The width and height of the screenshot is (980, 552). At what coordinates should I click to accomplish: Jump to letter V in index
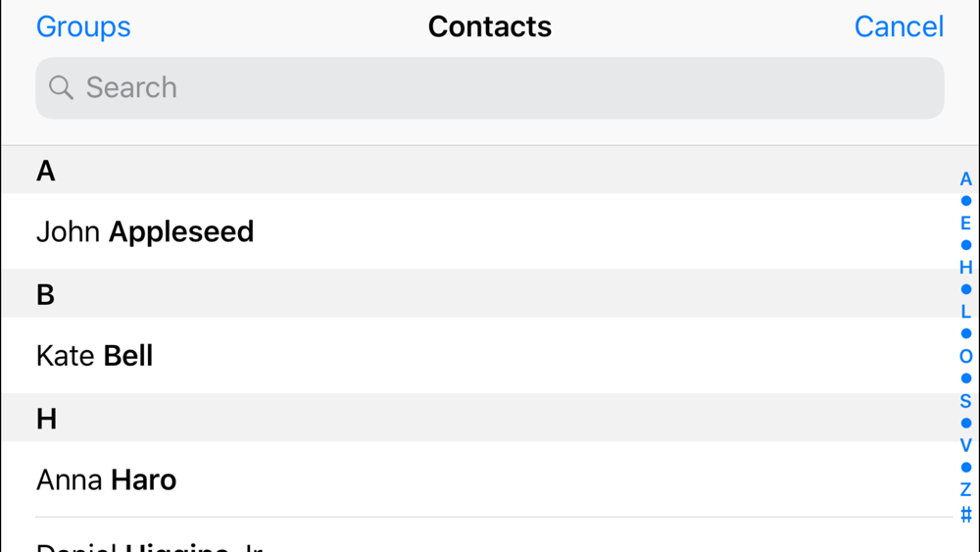965,445
